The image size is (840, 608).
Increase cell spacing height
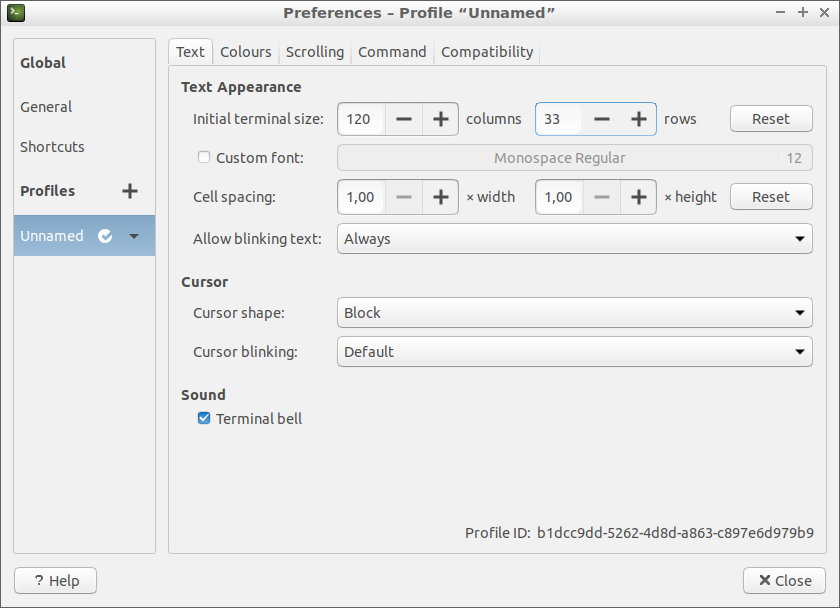[638, 197]
